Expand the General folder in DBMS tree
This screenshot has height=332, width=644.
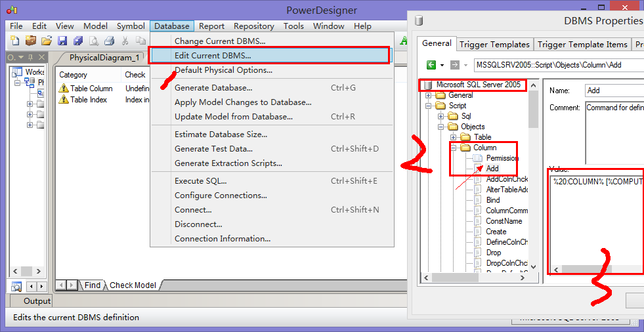tap(429, 95)
